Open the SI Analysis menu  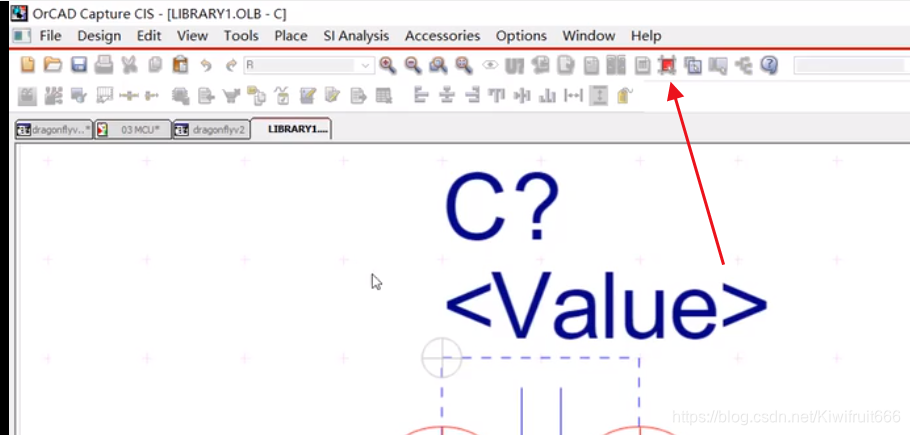pyautogui.click(x=356, y=35)
